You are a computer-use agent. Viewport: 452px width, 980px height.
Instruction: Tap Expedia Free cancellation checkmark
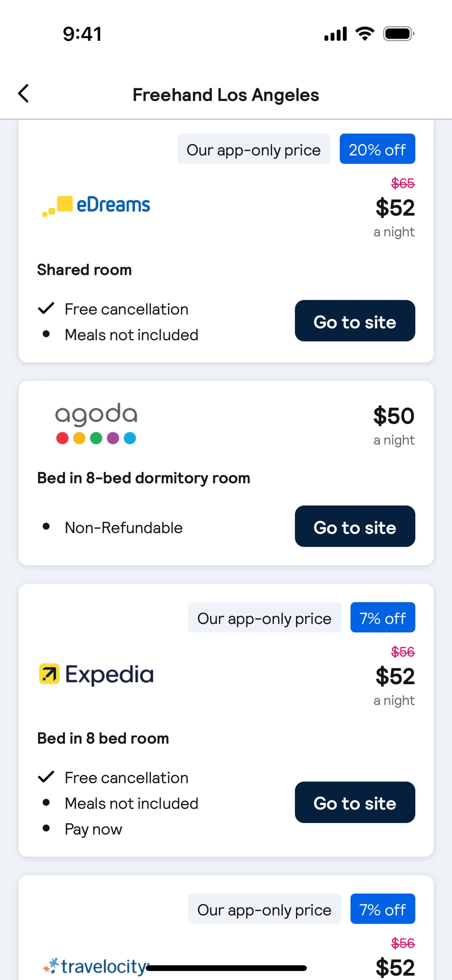(x=46, y=777)
